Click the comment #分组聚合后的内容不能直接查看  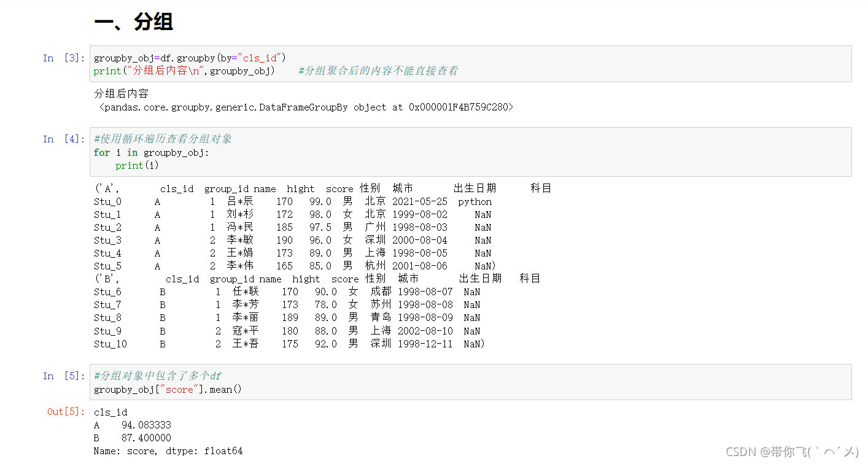[x=378, y=71]
